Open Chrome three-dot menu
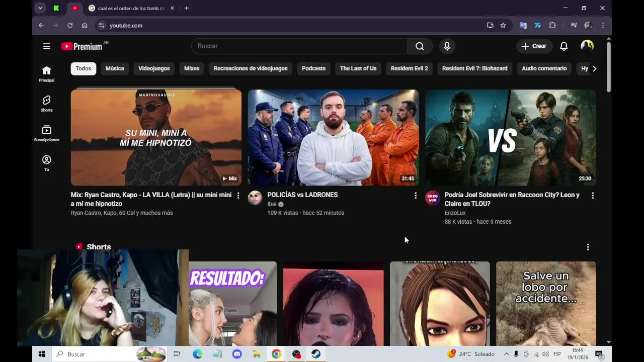The width and height of the screenshot is (644, 362). 603,25
